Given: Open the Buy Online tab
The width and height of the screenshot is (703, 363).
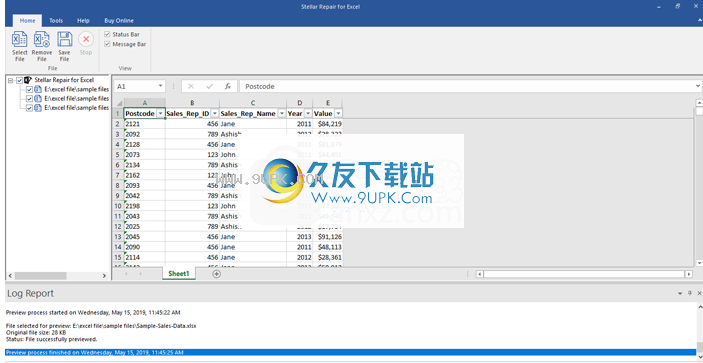Looking at the screenshot, I should pyautogui.click(x=119, y=21).
